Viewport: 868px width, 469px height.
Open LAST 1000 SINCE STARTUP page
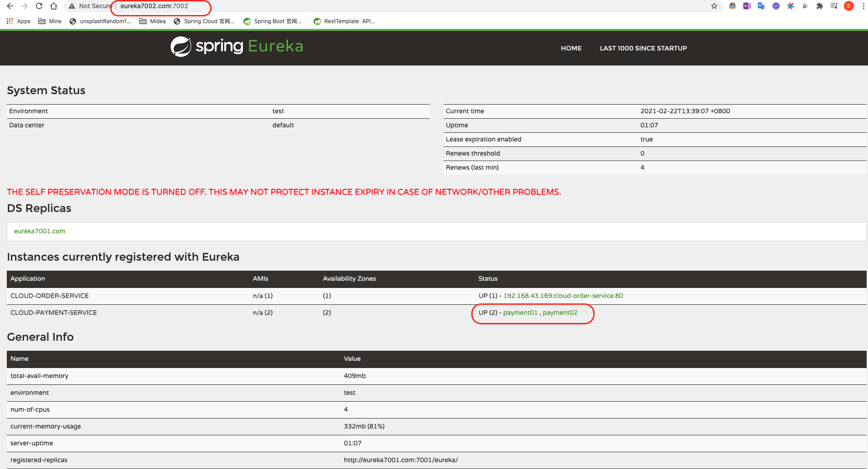(x=643, y=48)
